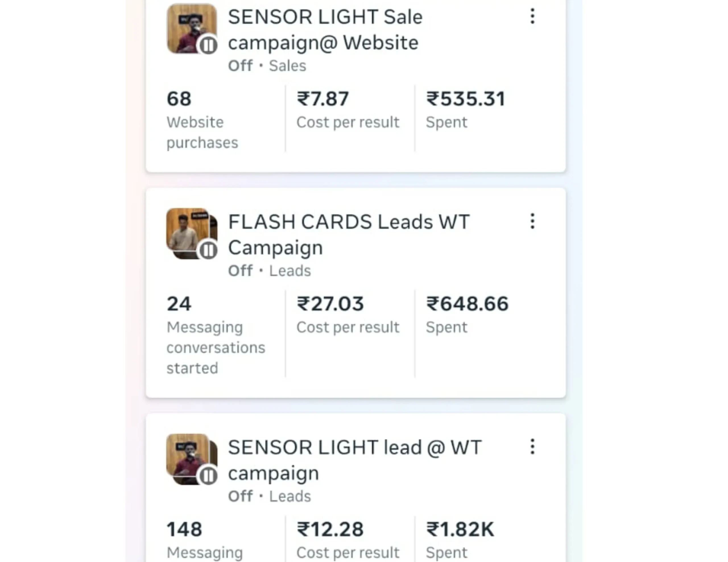Screen dimensions: 728x562
Task: Click pause badge on FLASH CARDS campaign thumbnail
Action: (208, 250)
